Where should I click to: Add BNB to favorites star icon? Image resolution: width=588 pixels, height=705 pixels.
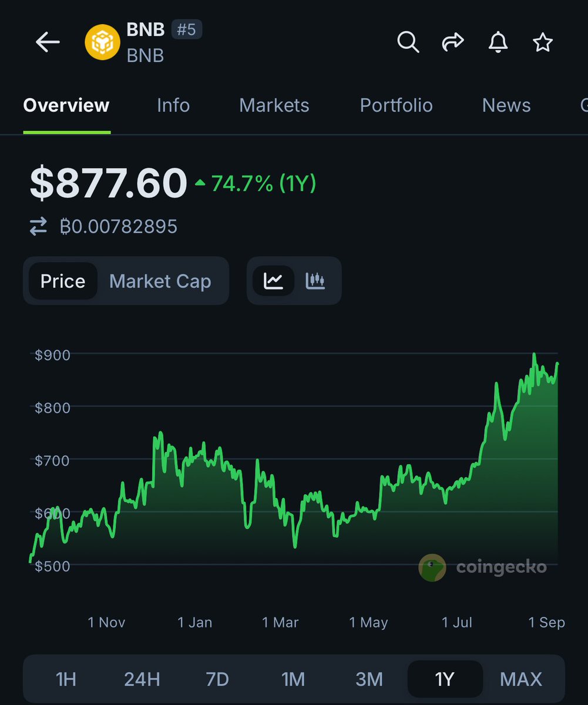coord(542,42)
